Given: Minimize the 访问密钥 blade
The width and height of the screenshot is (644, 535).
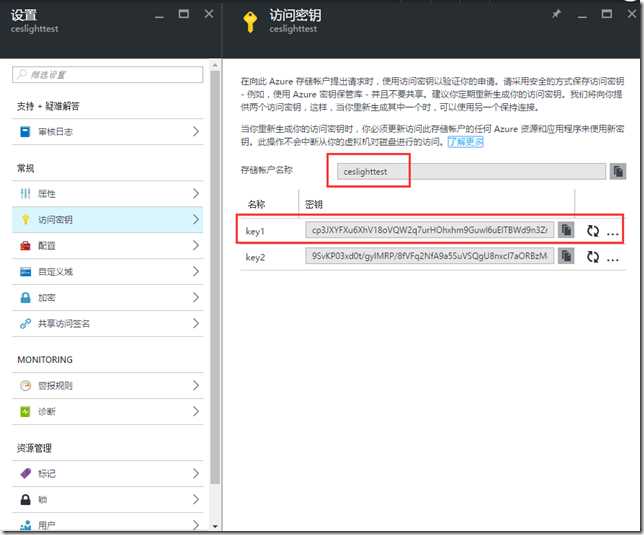Looking at the screenshot, I should [582, 17].
